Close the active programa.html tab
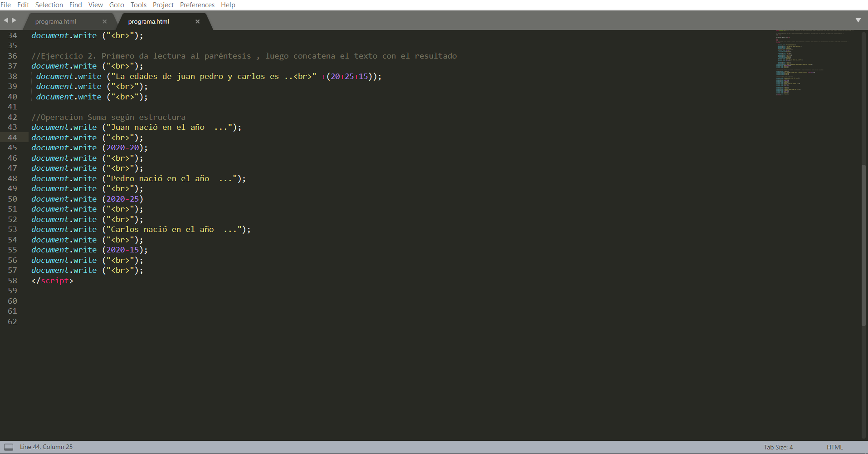Image resolution: width=868 pixels, height=454 pixels. click(198, 21)
